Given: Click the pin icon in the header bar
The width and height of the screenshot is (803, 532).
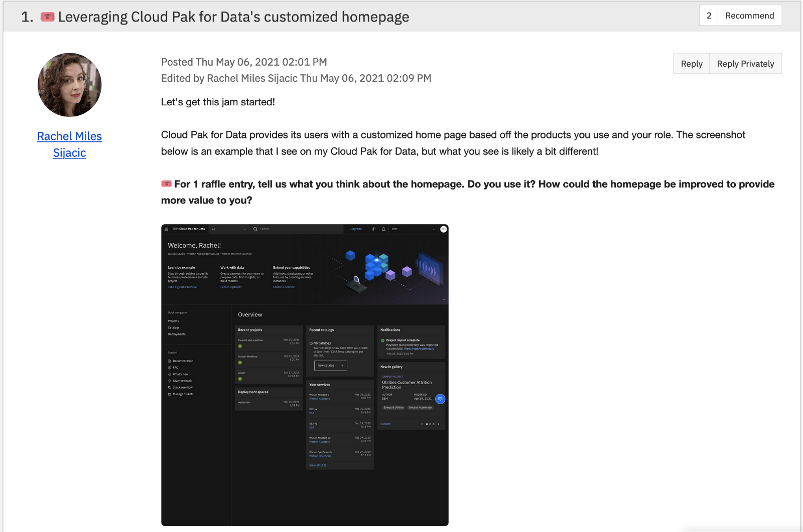Looking at the screenshot, I should [373, 229].
